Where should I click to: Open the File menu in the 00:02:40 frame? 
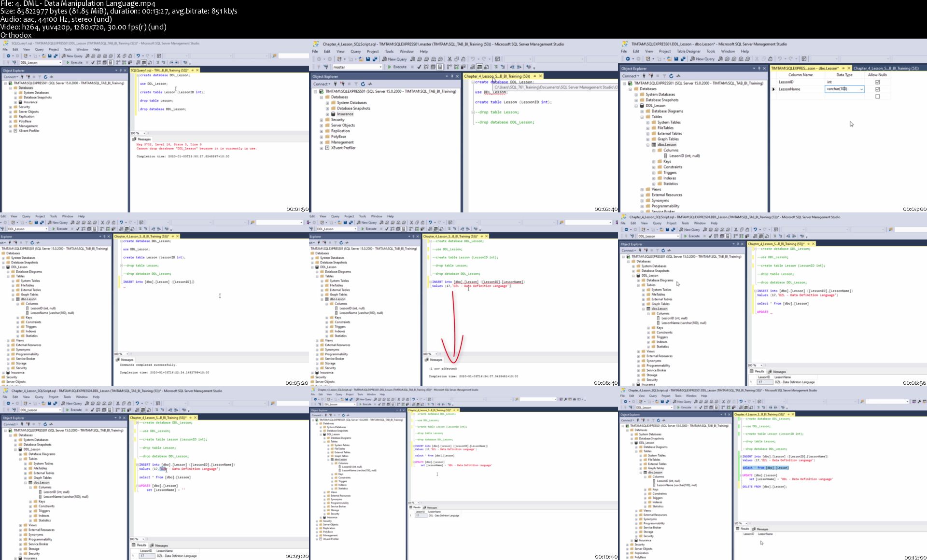pos(315,51)
